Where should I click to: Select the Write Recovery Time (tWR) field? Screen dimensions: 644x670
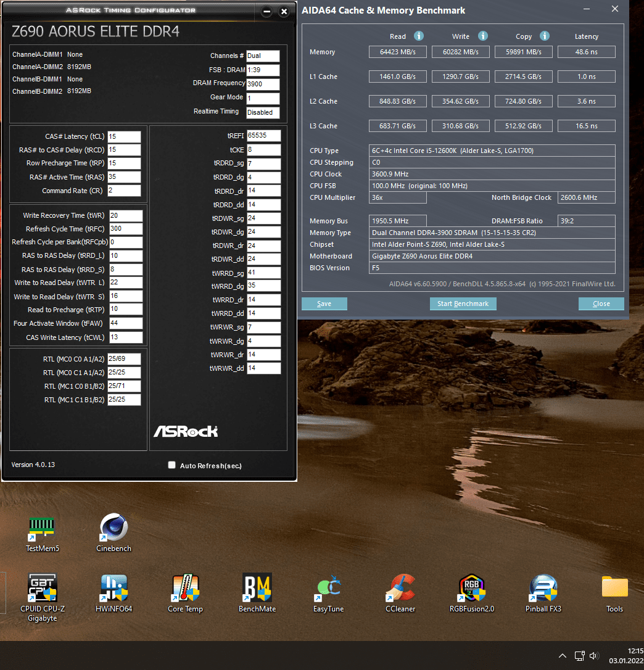(x=126, y=216)
